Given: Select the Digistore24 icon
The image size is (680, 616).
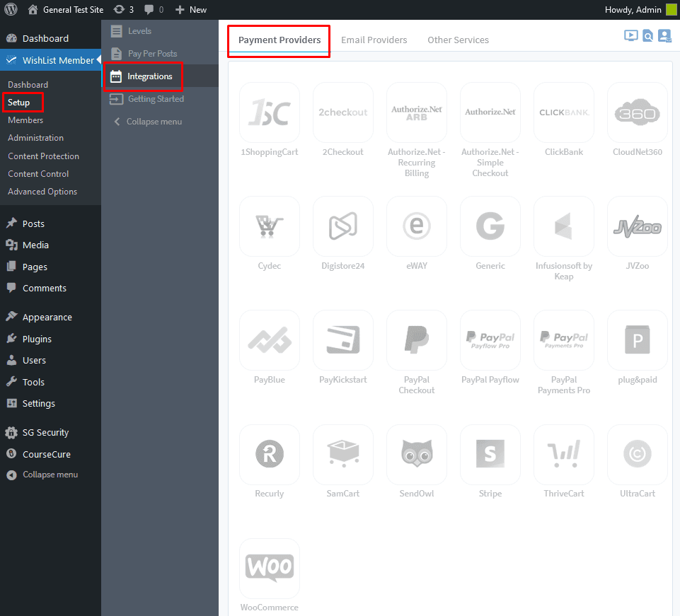Looking at the screenshot, I should point(343,226).
